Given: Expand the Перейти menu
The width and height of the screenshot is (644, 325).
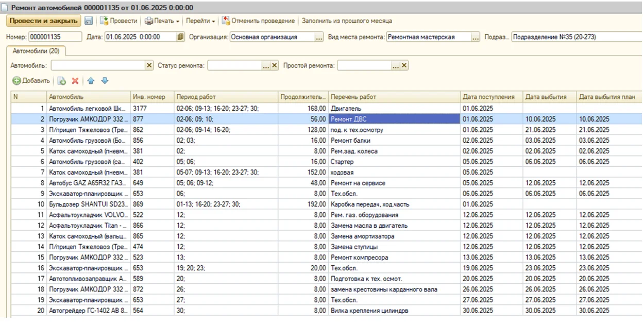Looking at the screenshot, I should 201,21.
